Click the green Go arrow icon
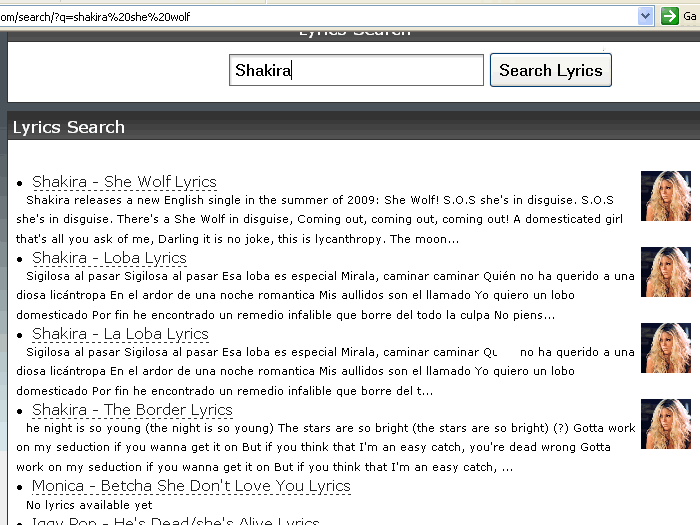Image resolution: width=700 pixels, height=525 pixels. click(x=670, y=17)
